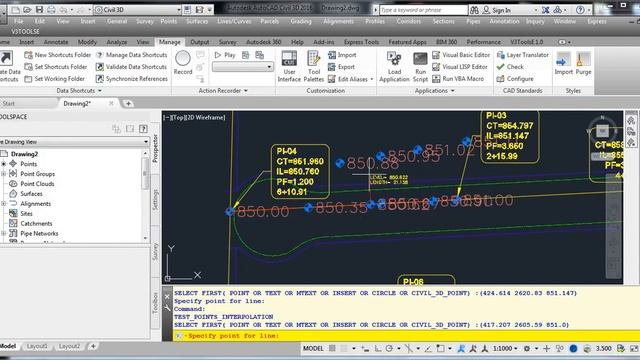Open the Visual Basic Editor
Screen dimensions: 640x360
tap(461, 55)
